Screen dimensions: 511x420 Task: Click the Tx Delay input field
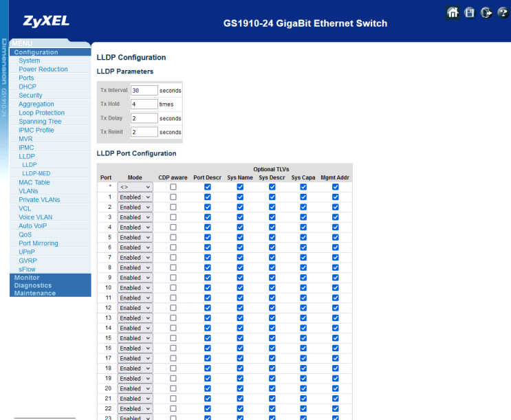pos(144,118)
